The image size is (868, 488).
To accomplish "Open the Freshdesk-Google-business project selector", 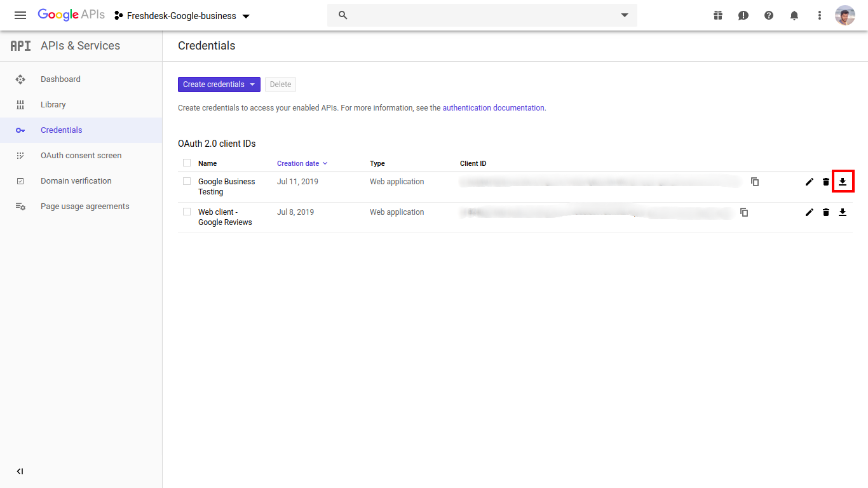I will [x=182, y=16].
